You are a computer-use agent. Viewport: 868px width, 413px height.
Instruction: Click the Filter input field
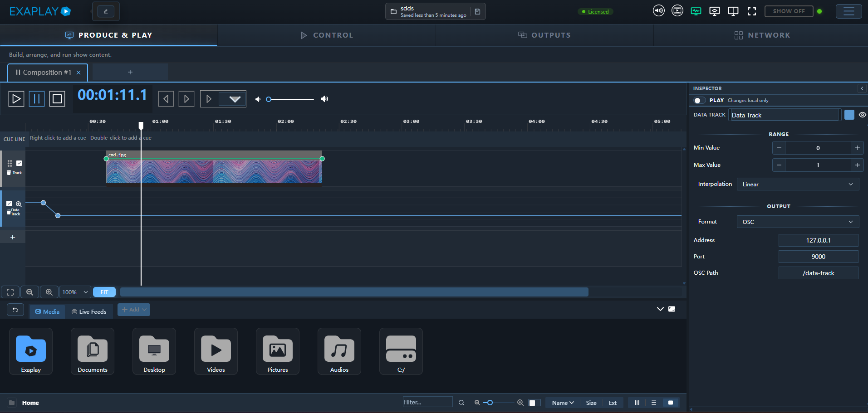click(x=427, y=402)
